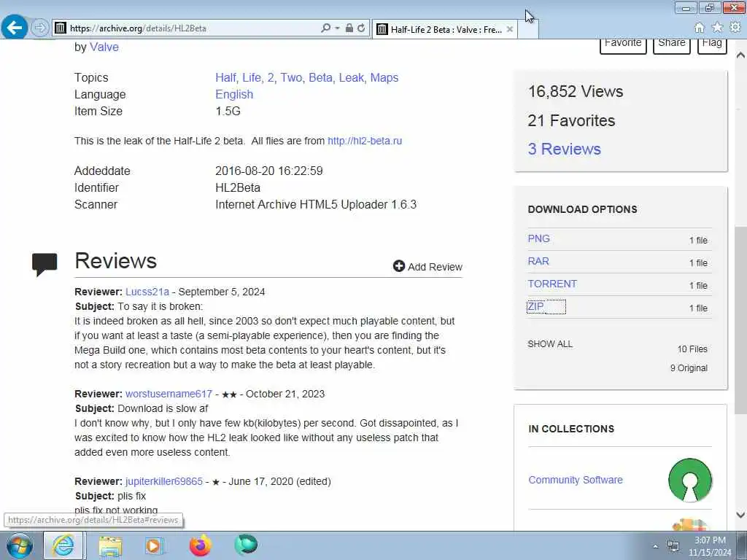Click the Flag button

(712, 44)
